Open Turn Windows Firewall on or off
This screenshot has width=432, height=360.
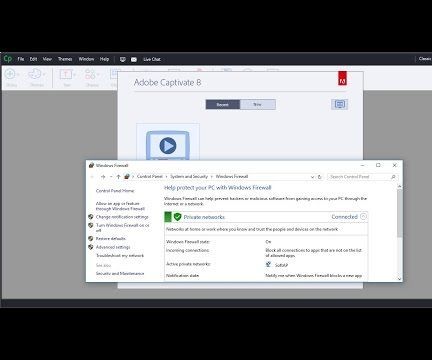(122, 228)
